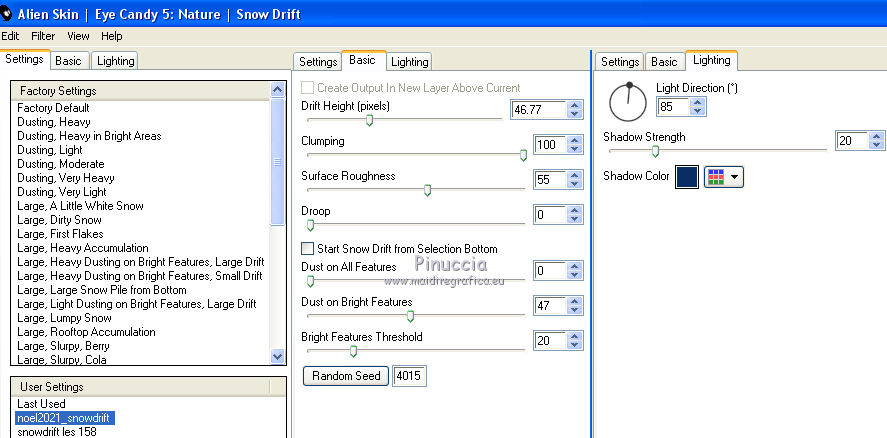Open the View menu

tap(78, 36)
